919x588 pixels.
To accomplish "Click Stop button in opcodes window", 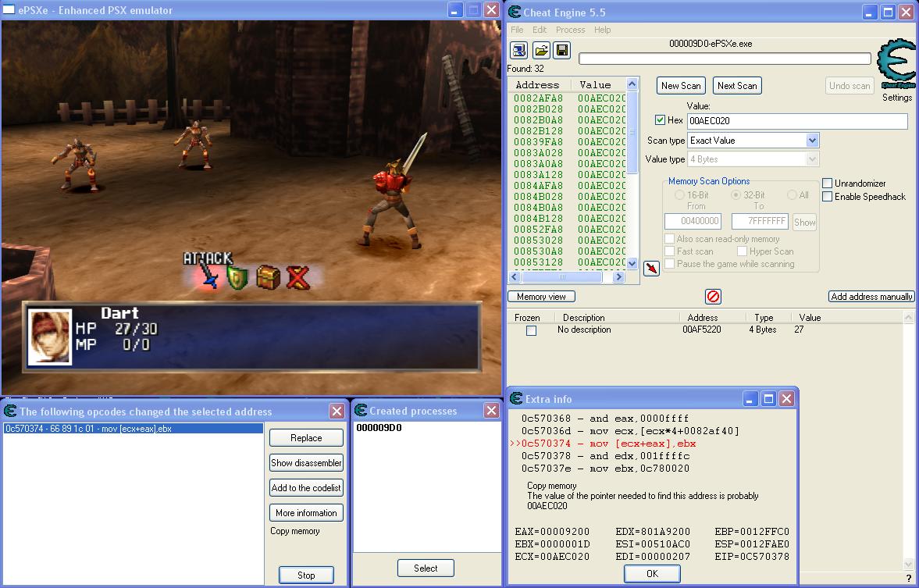I will (306, 575).
